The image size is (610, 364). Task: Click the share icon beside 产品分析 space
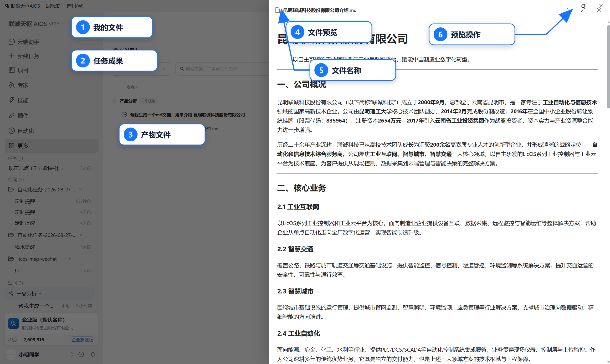[11, 293]
